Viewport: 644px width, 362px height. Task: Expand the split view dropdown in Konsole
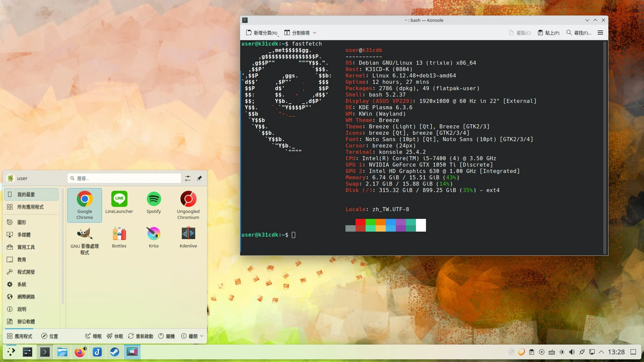click(x=315, y=33)
